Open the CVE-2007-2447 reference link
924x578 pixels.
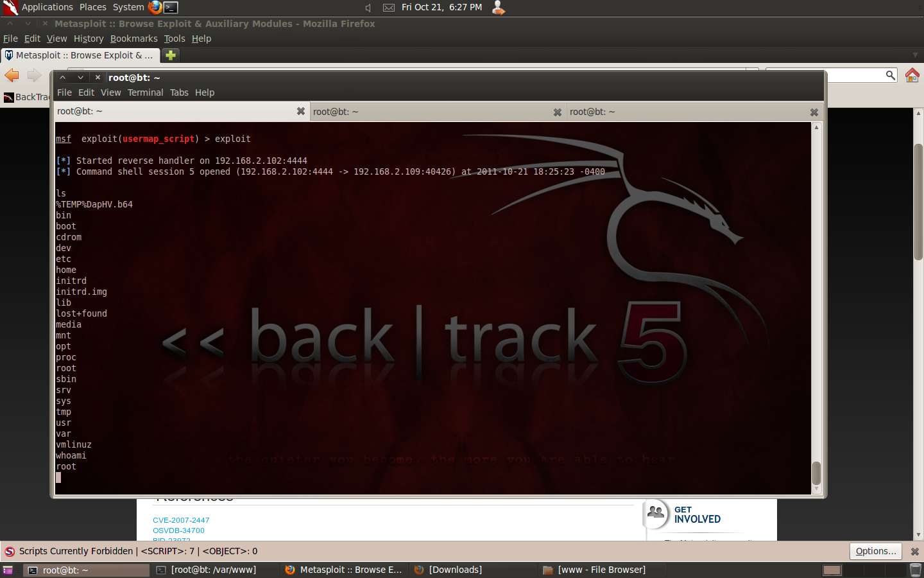click(x=181, y=520)
